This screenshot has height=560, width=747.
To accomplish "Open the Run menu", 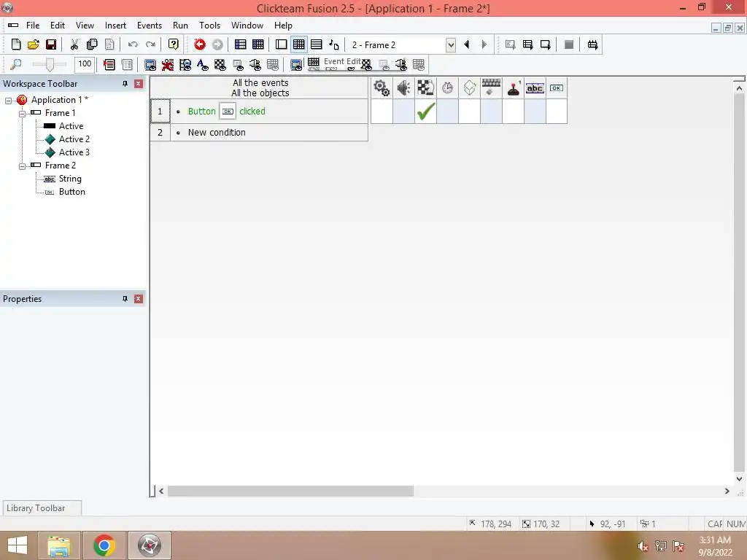I will [180, 26].
